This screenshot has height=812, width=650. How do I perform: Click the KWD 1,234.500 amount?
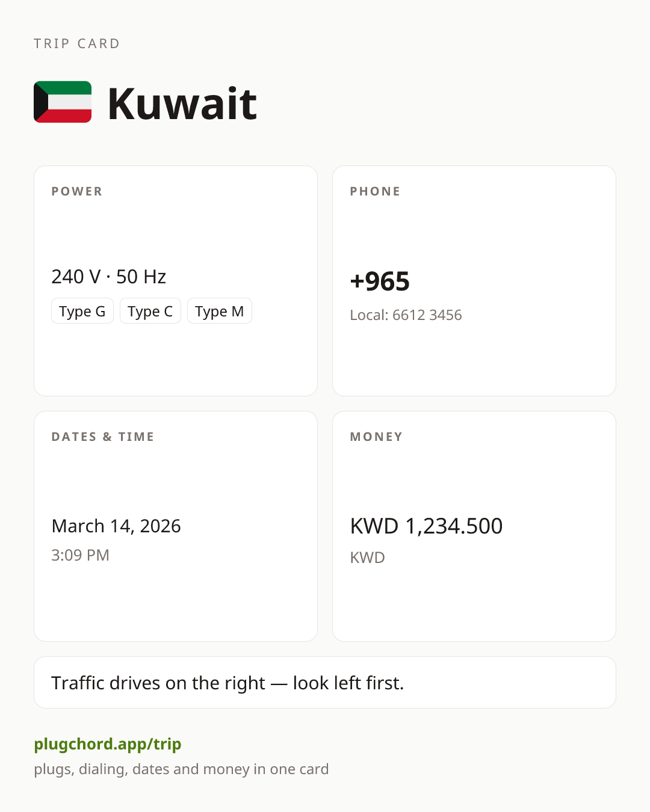click(x=426, y=526)
